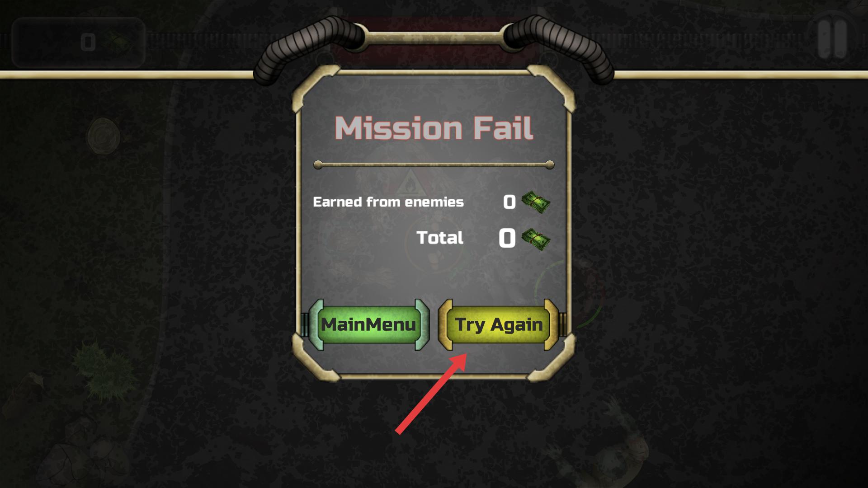The width and height of the screenshot is (868, 488).
Task: Return to the MainMenu
Action: (x=368, y=325)
